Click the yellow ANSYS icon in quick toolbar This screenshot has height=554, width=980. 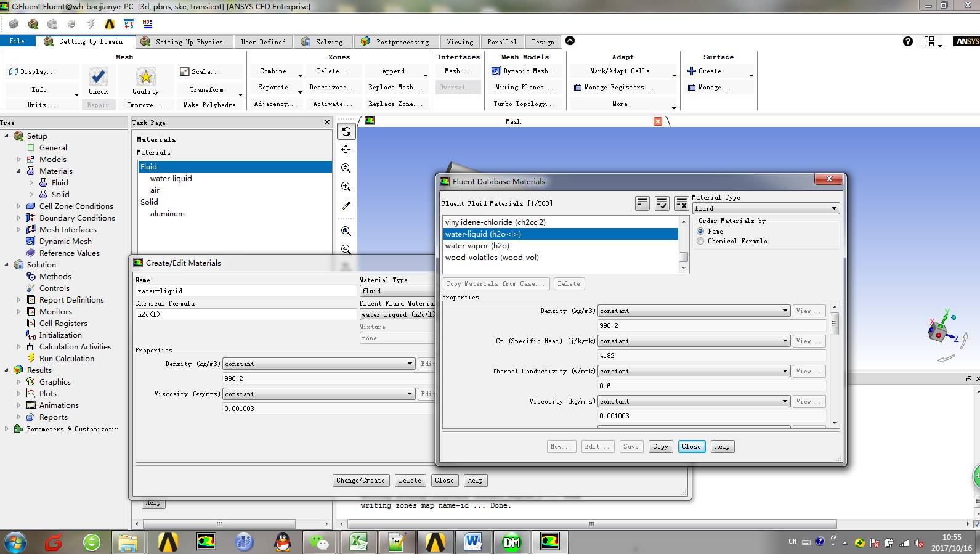click(110, 24)
